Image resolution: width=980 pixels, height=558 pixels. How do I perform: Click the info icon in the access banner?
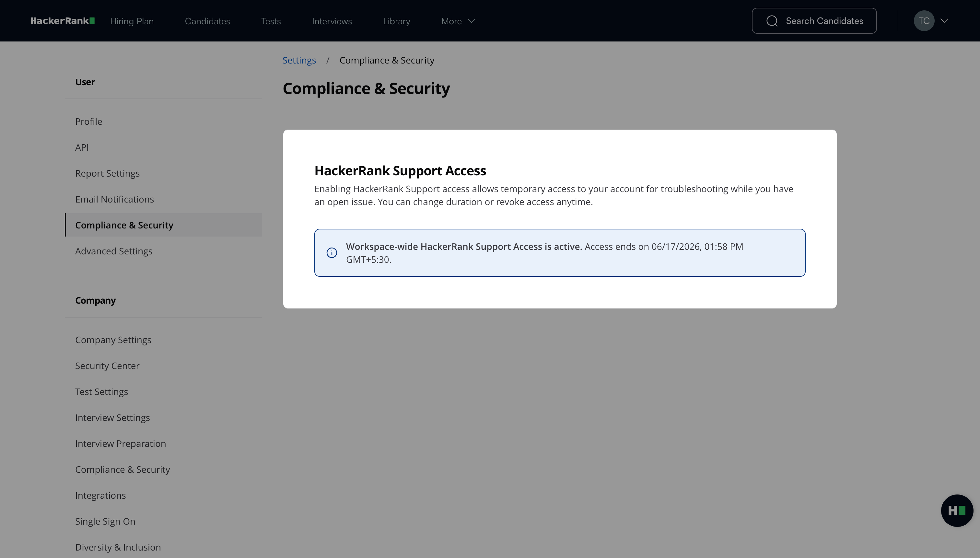(332, 252)
